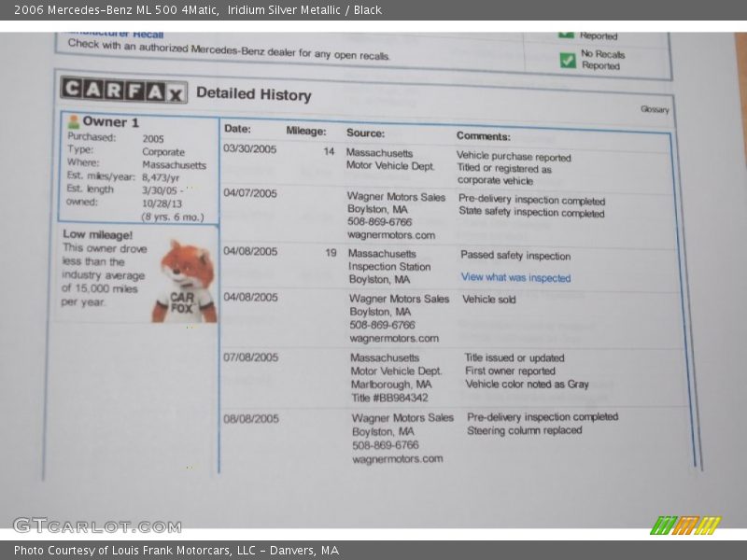Click the Detailed History heading
Screen dimensions: 747x560
[253, 94]
